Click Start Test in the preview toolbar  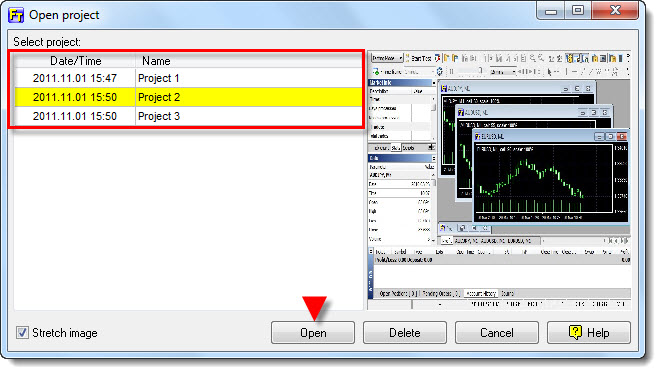[419, 58]
